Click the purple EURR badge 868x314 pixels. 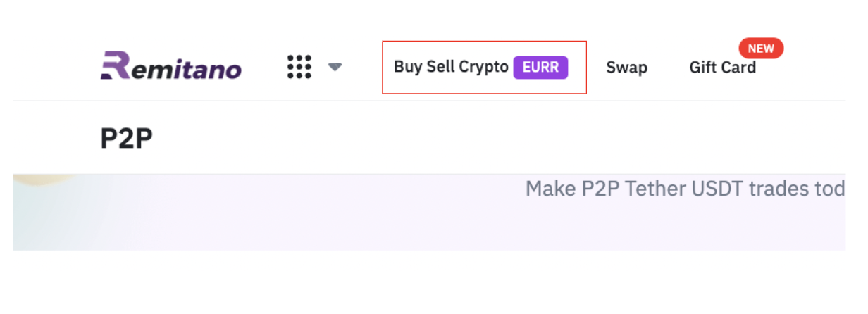(540, 68)
